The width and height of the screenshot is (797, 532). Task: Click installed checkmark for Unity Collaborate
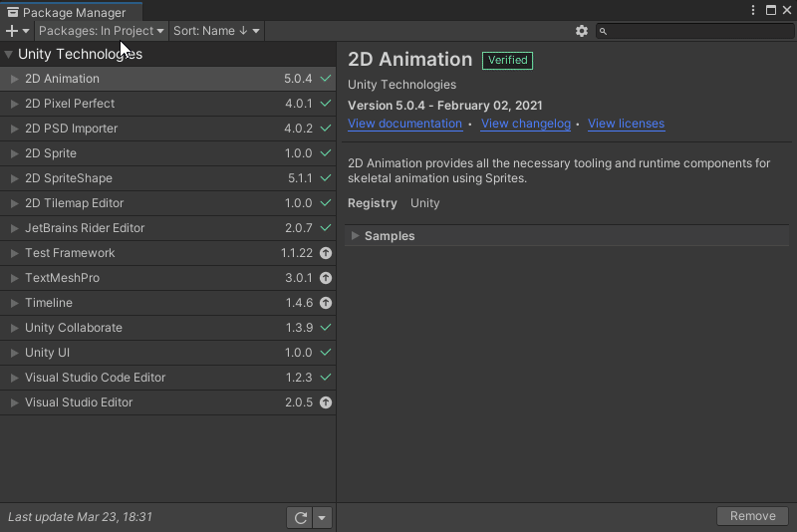click(326, 327)
